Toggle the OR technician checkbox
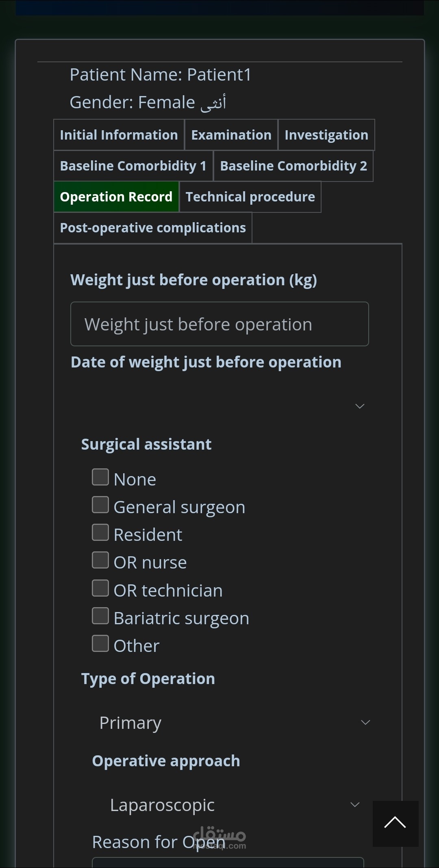 tap(100, 588)
